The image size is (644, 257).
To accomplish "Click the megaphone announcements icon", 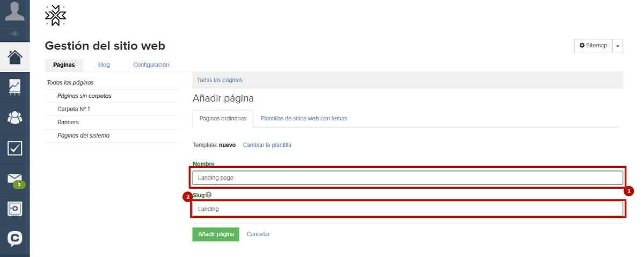I will pos(14,34).
